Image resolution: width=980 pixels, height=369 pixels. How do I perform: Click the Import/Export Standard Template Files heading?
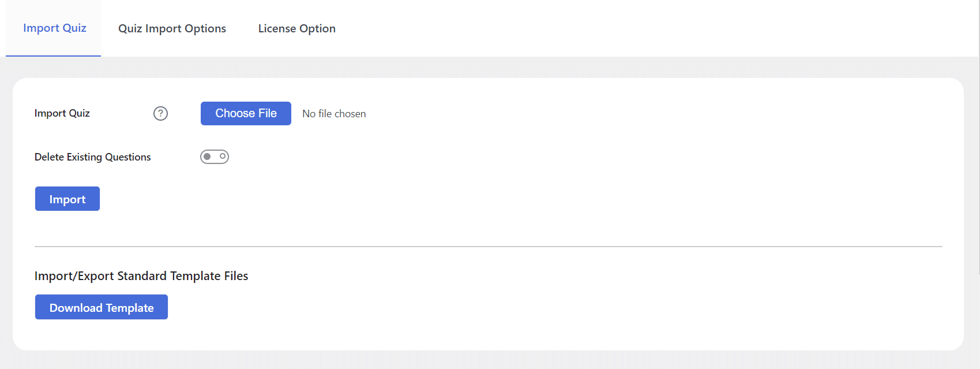141,276
